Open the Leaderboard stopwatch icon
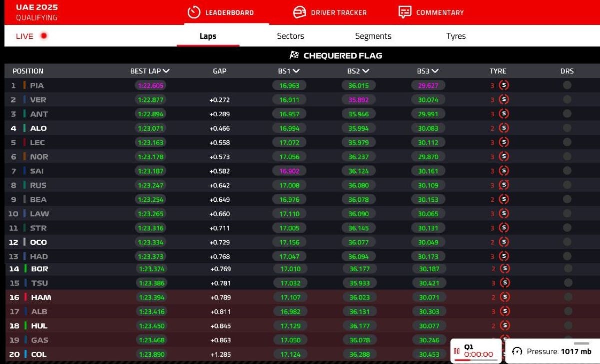The width and height of the screenshot is (600, 364). (194, 12)
